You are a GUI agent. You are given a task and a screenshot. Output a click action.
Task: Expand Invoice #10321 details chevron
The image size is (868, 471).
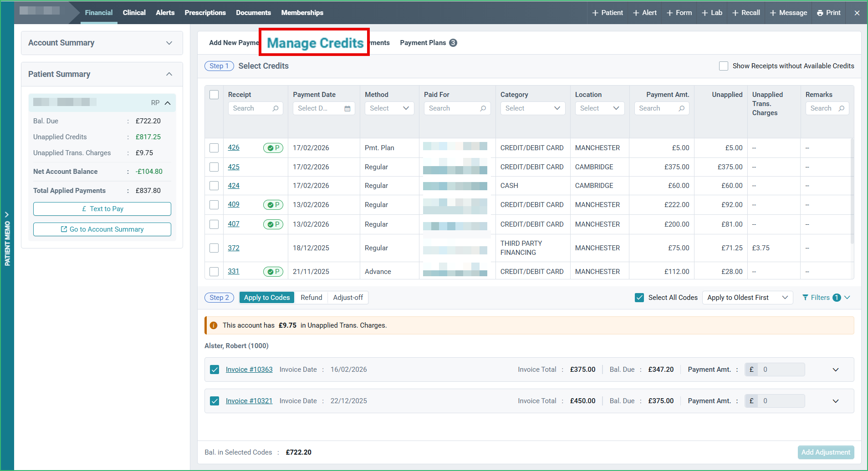836,401
